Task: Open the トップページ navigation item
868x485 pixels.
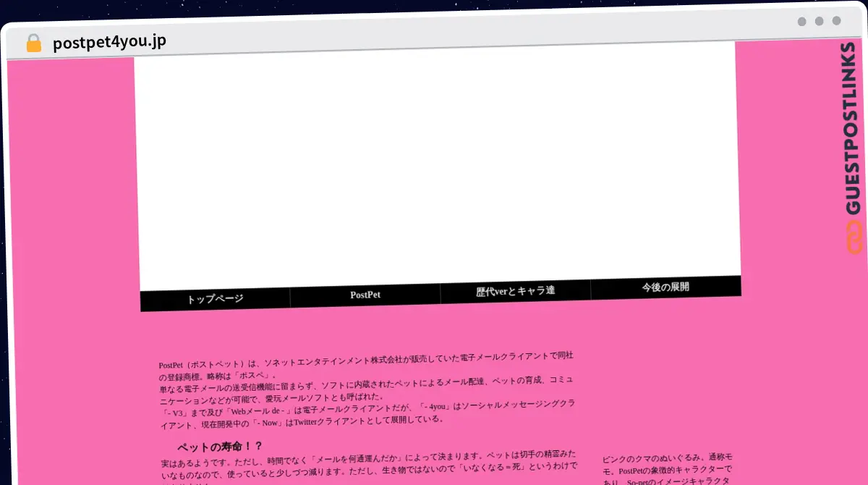Action: [x=215, y=298]
